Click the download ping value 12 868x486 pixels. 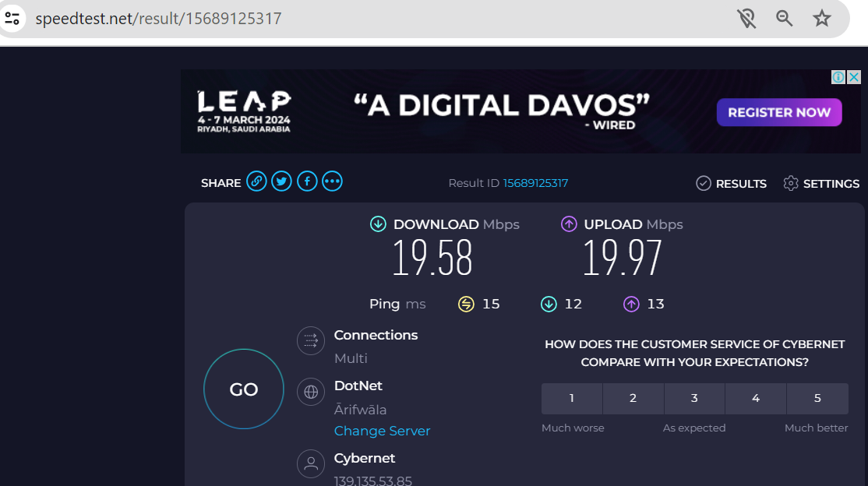(573, 304)
